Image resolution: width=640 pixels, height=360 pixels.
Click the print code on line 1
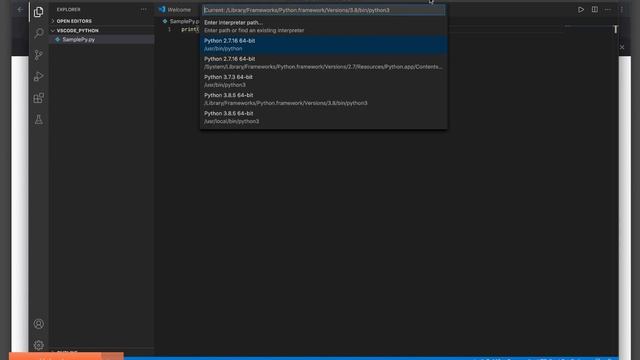(x=190, y=29)
